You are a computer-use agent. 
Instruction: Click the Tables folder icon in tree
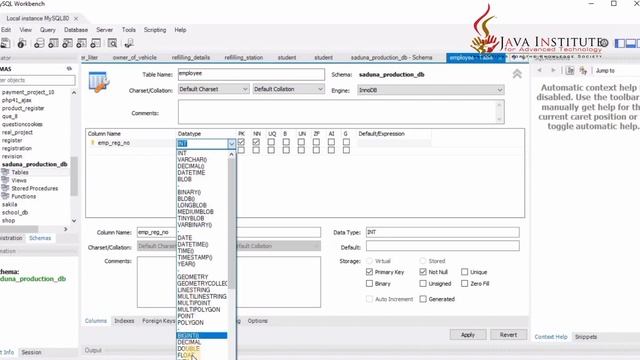5,172
